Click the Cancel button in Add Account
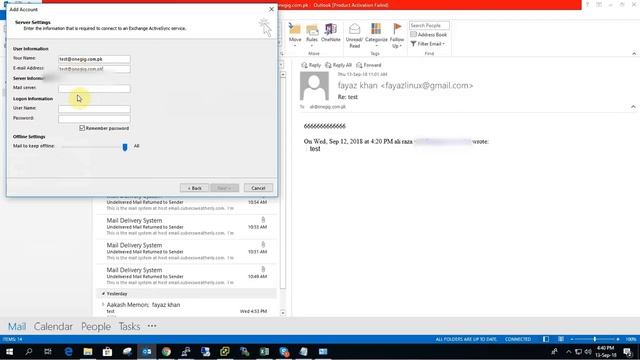Image resolution: width=640 pixels, height=360 pixels. (258, 188)
